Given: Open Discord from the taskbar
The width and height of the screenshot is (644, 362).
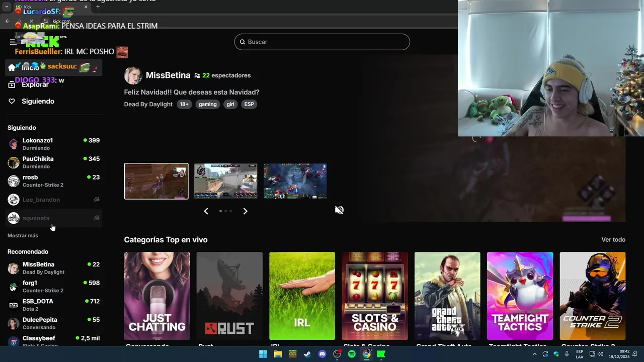Looking at the screenshot, I should point(322,354).
